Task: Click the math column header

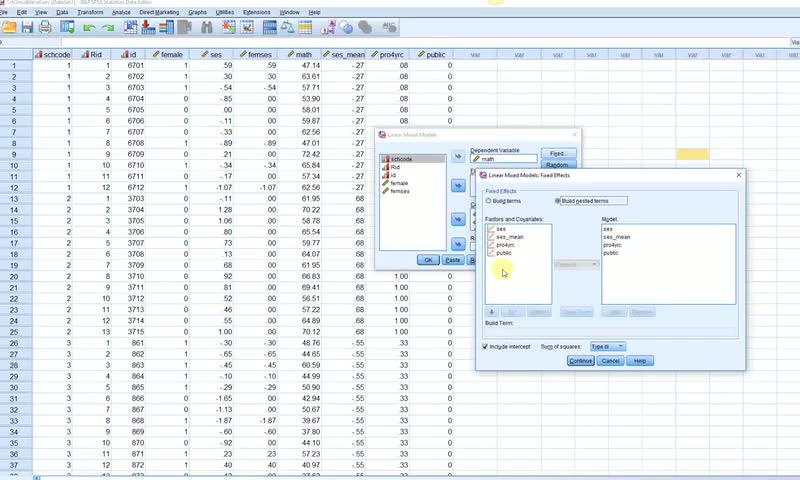Action: point(301,55)
